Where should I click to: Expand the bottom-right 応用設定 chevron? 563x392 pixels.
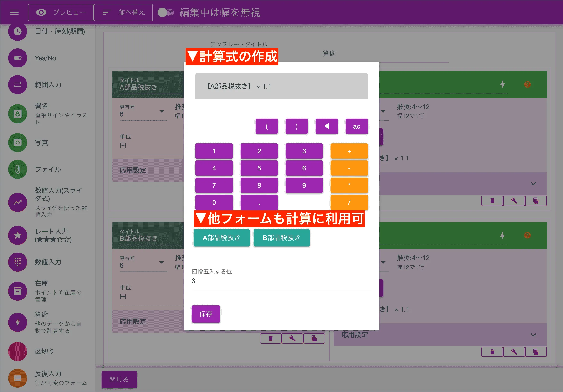(x=533, y=335)
